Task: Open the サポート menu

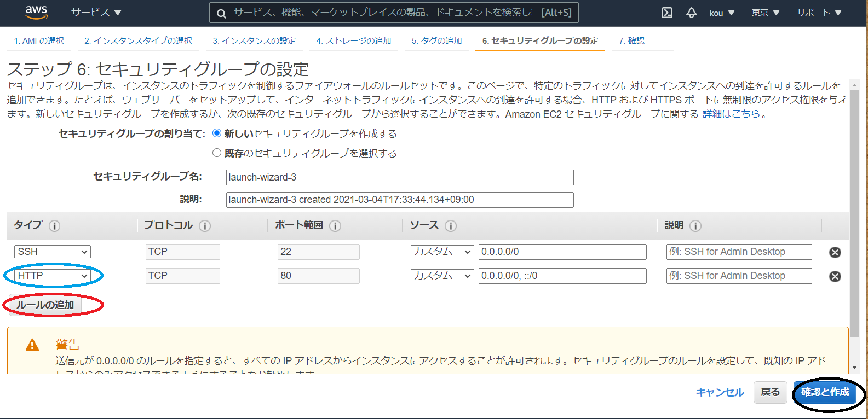Action: pyautogui.click(x=819, y=13)
